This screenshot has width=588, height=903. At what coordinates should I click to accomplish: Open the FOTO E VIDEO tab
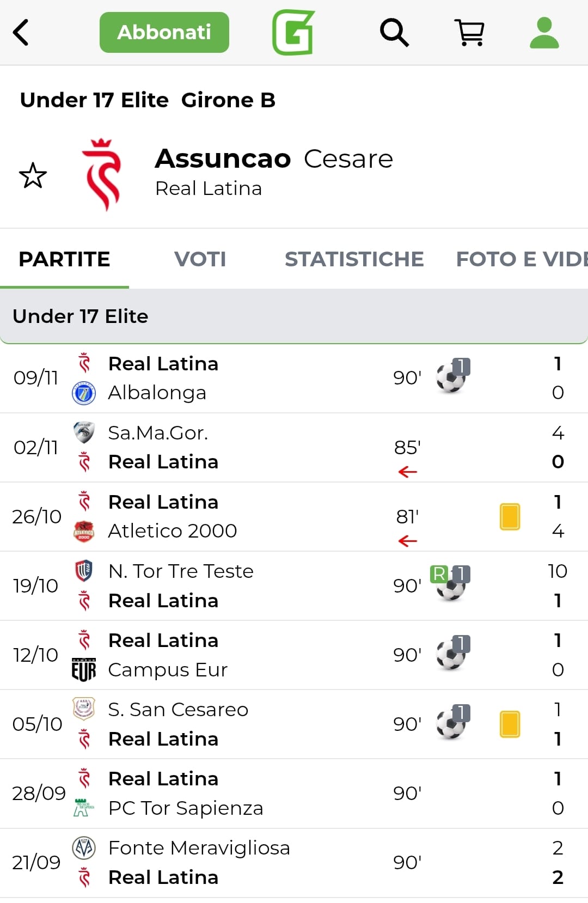pos(521,259)
